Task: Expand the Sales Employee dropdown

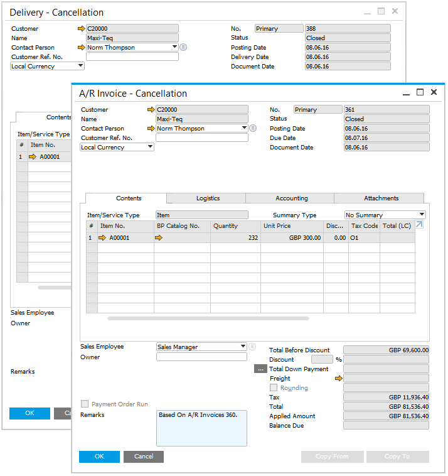Action: [x=243, y=347]
